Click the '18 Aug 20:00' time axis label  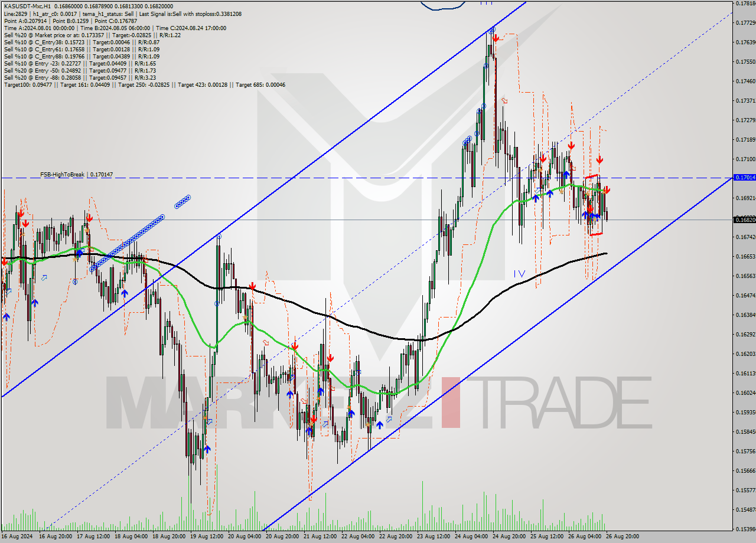tap(169, 537)
